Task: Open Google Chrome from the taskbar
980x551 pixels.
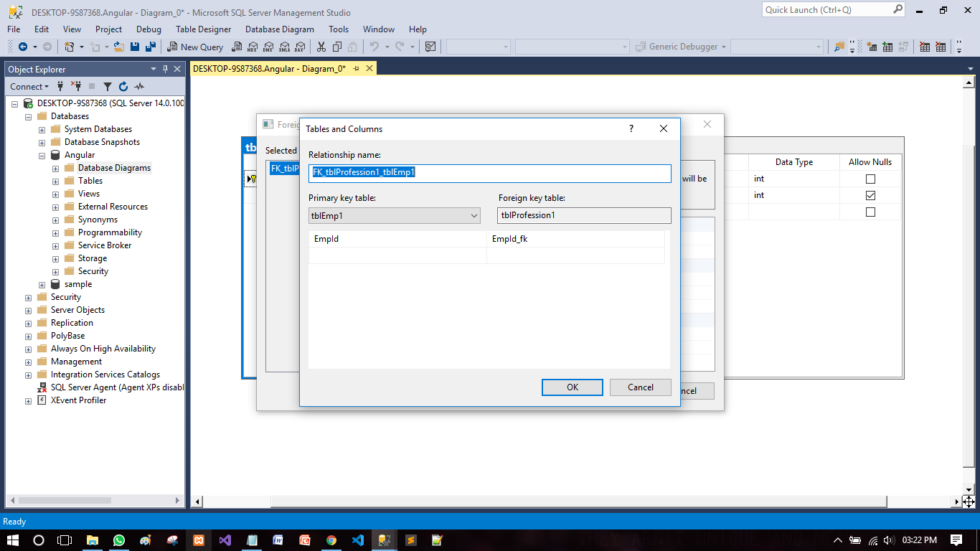Action: (x=330, y=540)
